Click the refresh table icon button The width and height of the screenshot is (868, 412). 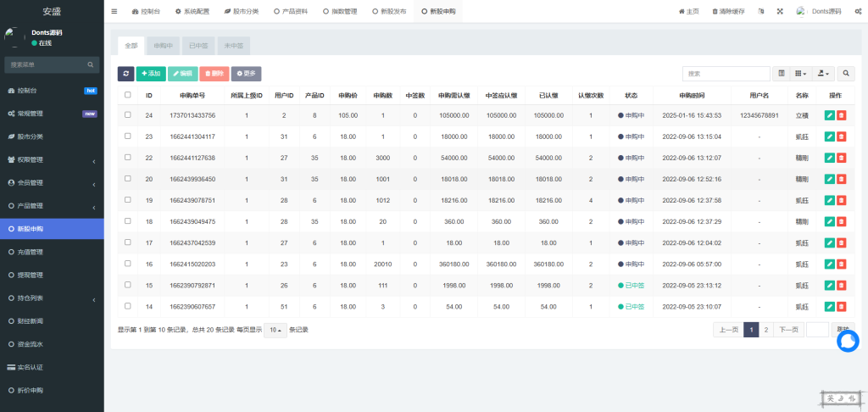125,74
